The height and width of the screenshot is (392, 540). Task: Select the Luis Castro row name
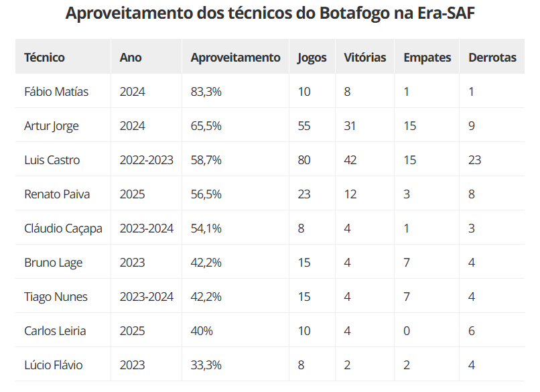click(52, 160)
